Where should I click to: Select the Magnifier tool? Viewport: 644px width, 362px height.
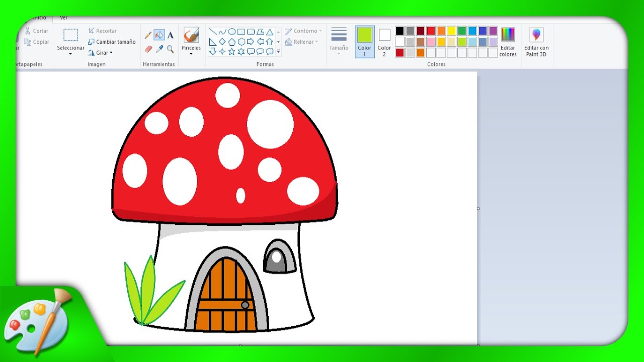(x=171, y=49)
